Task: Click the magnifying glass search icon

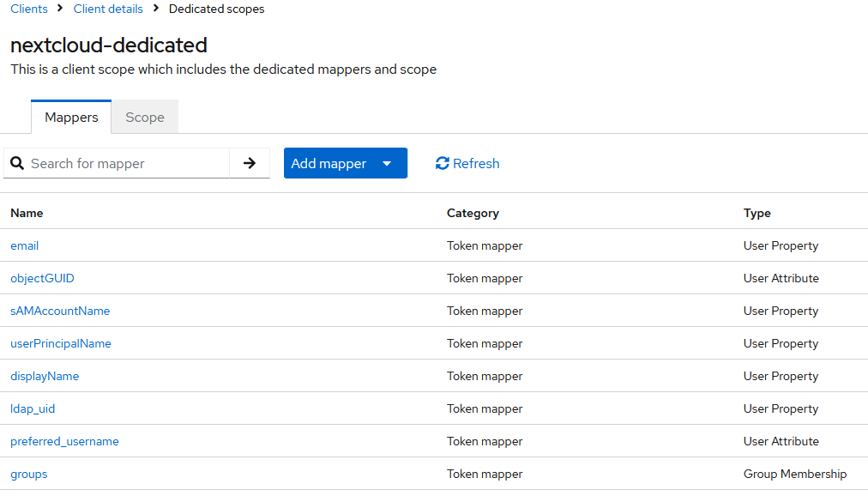Action: [x=17, y=163]
